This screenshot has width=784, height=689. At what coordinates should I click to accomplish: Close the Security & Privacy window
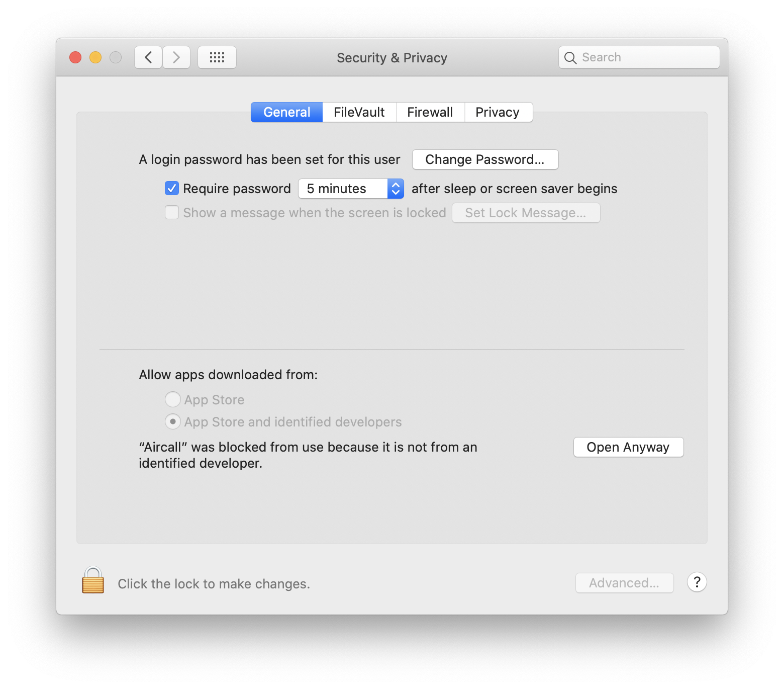(75, 57)
